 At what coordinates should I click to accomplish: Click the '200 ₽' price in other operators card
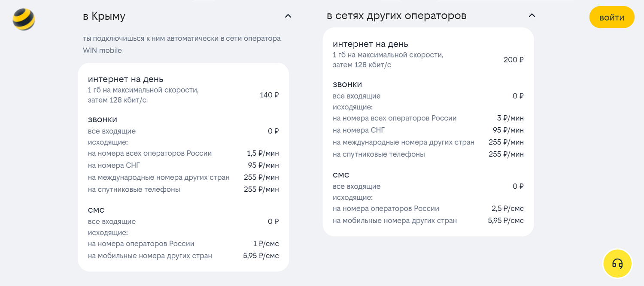pyautogui.click(x=513, y=60)
